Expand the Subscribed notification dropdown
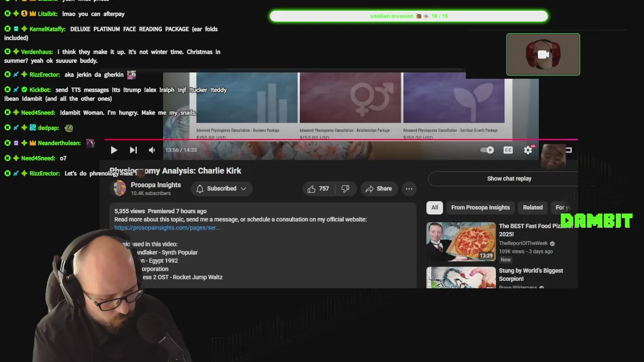Viewport: 644px width, 362px height. 221,189
